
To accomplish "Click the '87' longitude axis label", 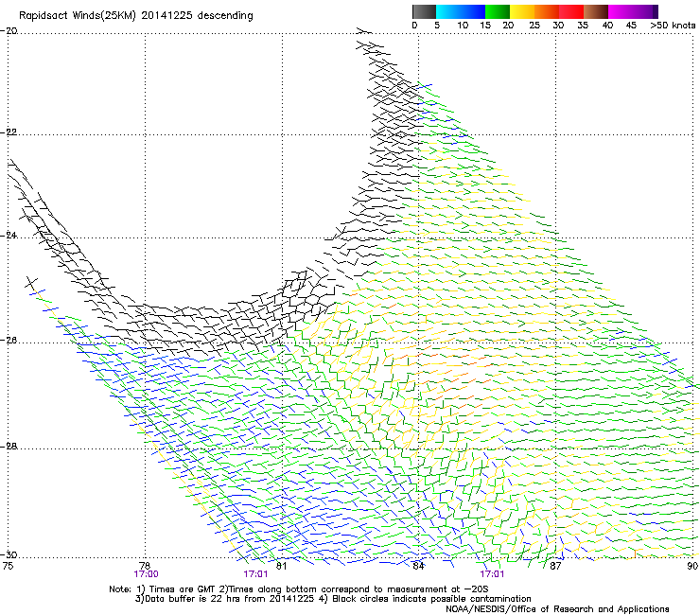I will (555, 566).
